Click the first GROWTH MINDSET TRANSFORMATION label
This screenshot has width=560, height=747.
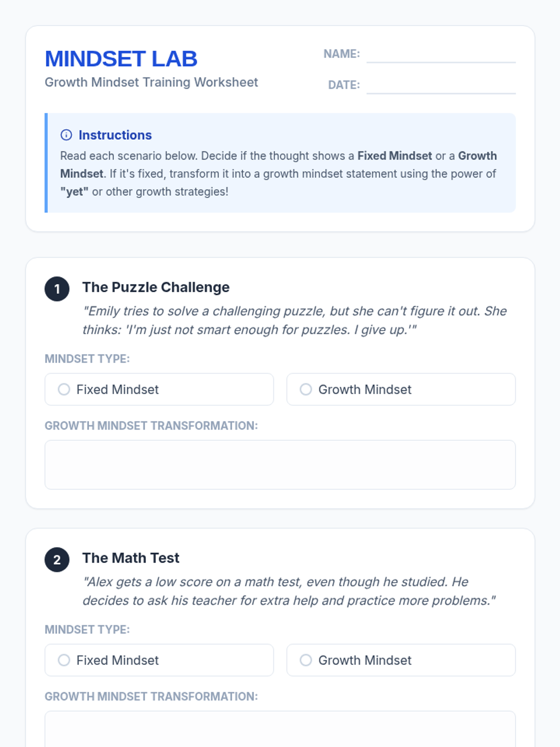click(151, 426)
